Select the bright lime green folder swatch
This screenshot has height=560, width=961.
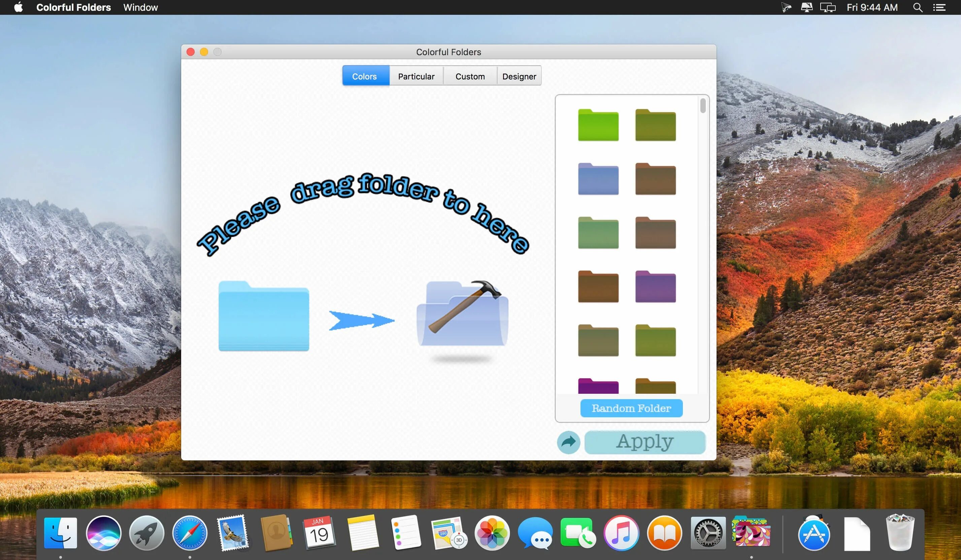[598, 126]
